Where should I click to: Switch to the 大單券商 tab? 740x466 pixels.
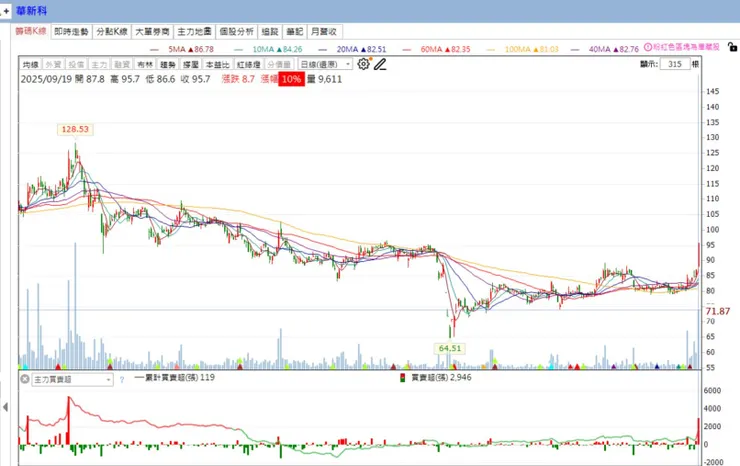[x=152, y=32]
